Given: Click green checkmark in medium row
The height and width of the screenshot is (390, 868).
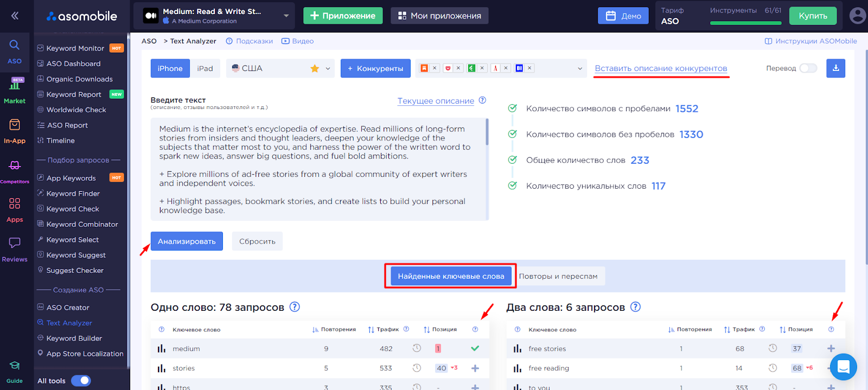Looking at the screenshot, I should [x=475, y=348].
